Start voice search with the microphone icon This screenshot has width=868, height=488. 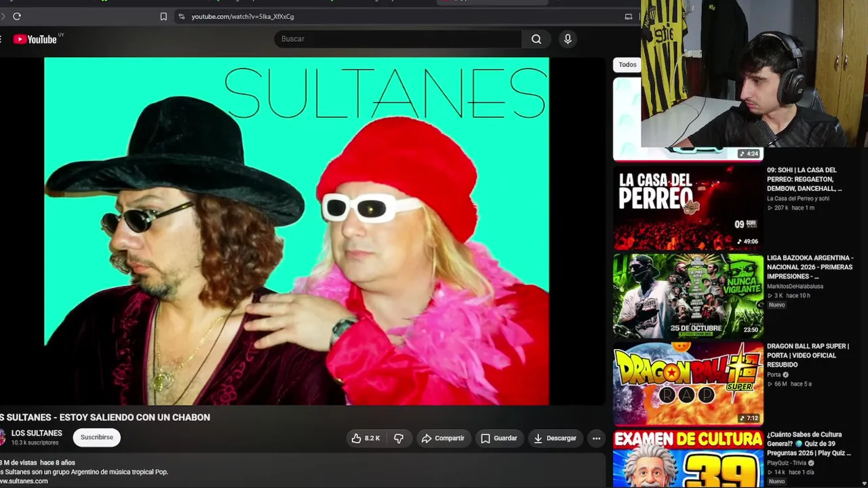click(568, 39)
